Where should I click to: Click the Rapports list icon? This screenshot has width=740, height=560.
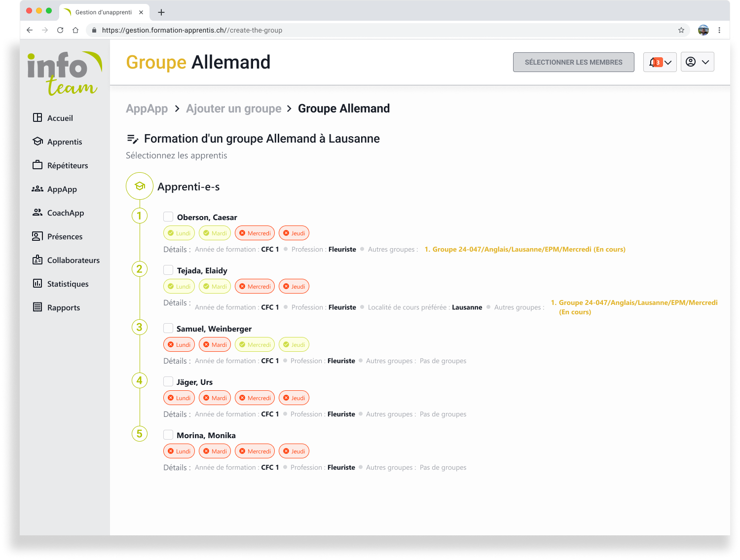click(37, 307)
